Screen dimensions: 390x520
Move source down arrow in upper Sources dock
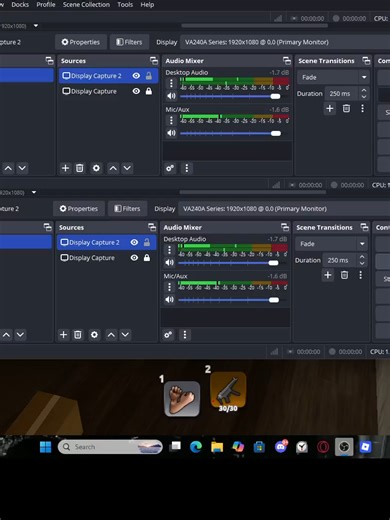click(x=127, y=168)
